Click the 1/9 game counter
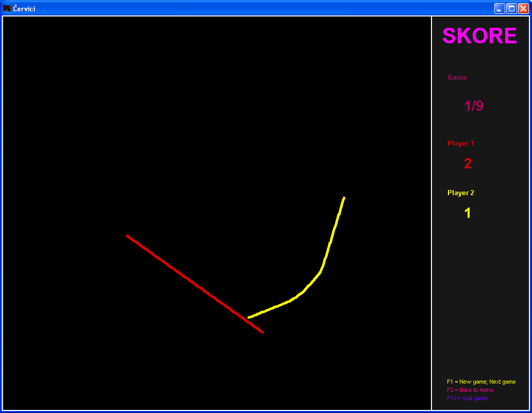Viewport: 532px width, 413px height. tap(474, 106)
